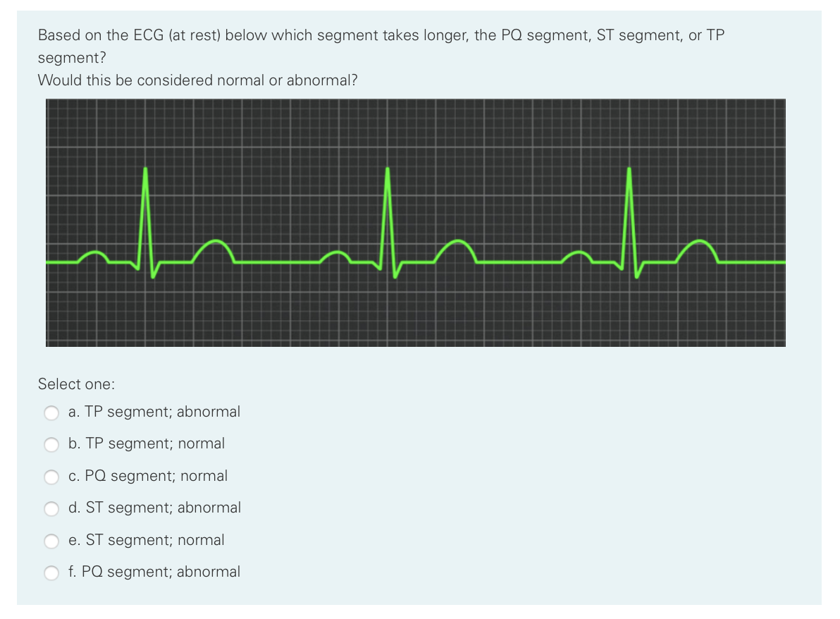Click the label text 'PQ segment; normal'
Screen dimensions: 840x619
point(147,476)
